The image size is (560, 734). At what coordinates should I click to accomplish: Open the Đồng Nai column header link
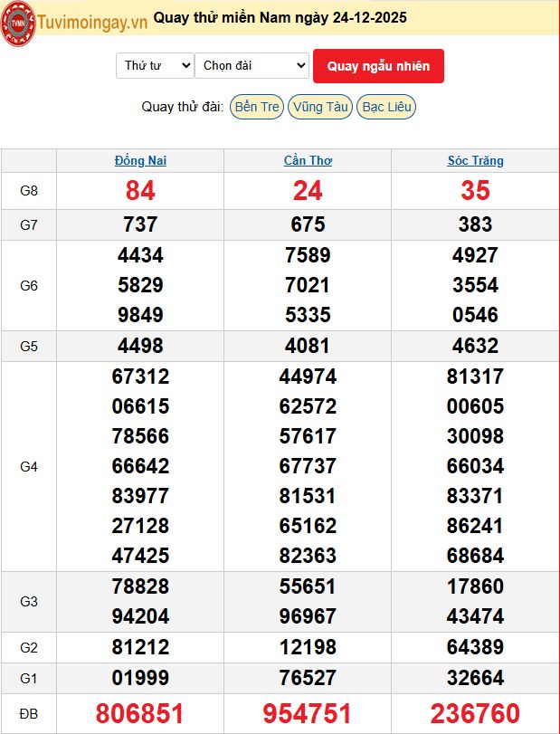tap(140, 161)
